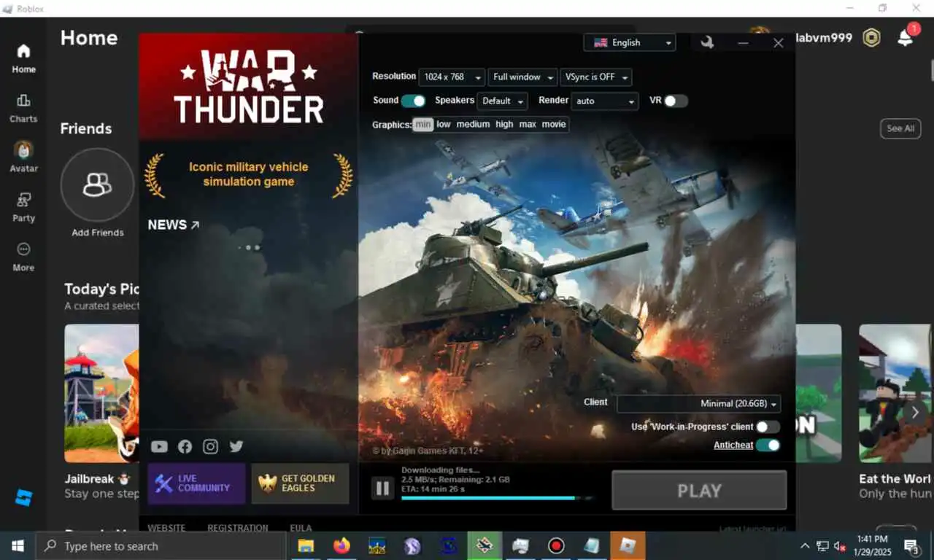Select medium graphics preset
This screenshot has height=560, width=934.
tap(473, 125)
